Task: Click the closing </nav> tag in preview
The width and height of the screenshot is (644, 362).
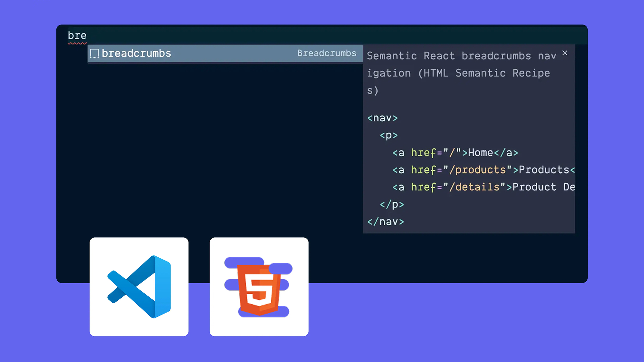Action: [x=386, y=222]
